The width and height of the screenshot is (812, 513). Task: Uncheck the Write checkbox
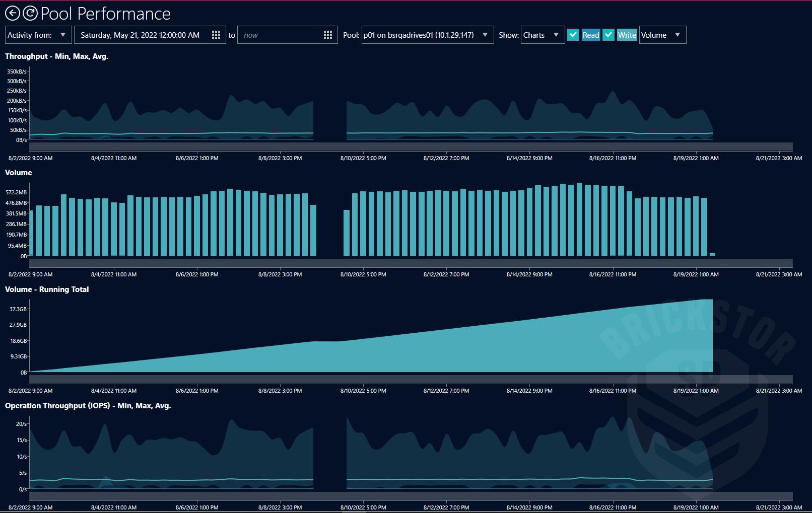point(608,35)
